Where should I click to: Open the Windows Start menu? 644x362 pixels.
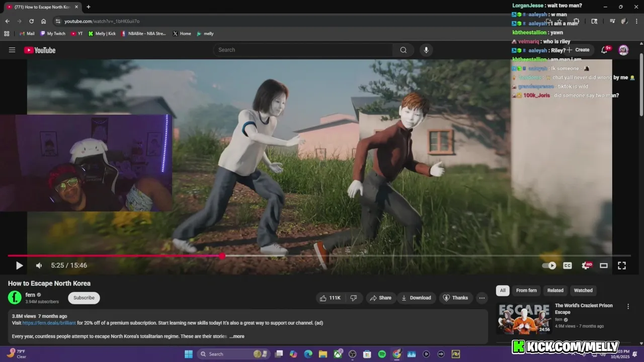[188, 354]
